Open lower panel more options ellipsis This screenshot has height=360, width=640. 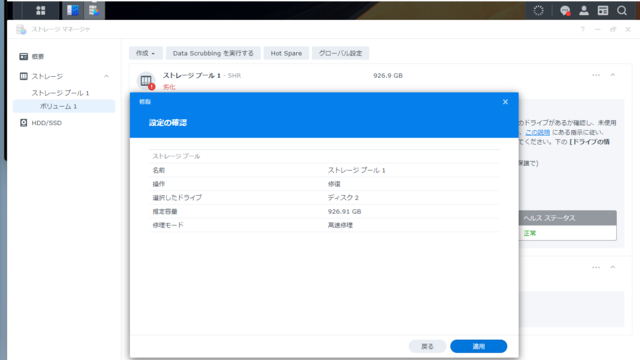[596, 267]
